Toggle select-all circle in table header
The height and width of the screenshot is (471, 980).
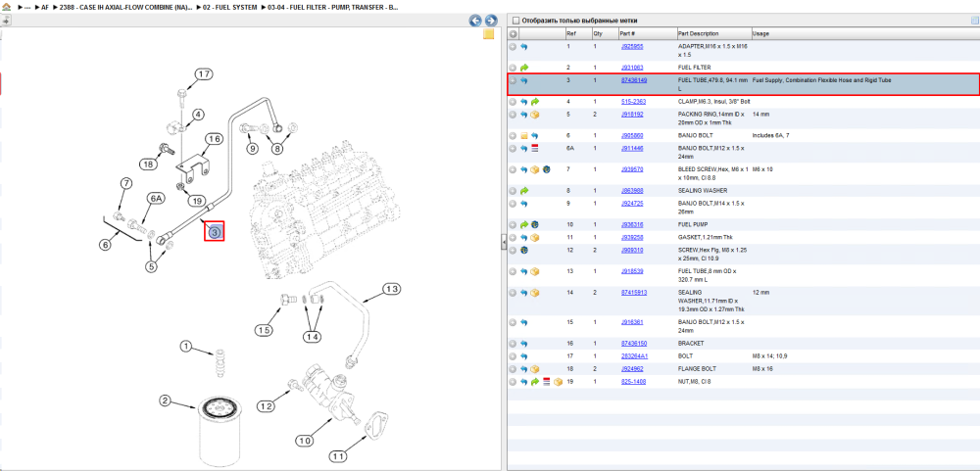click(x=514, y=33)
